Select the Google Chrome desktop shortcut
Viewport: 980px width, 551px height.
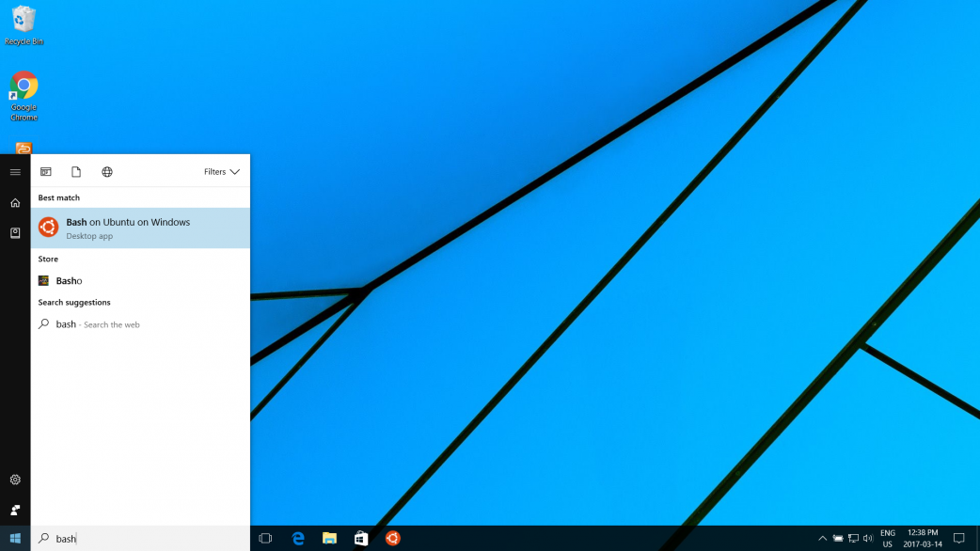point(24,96)
